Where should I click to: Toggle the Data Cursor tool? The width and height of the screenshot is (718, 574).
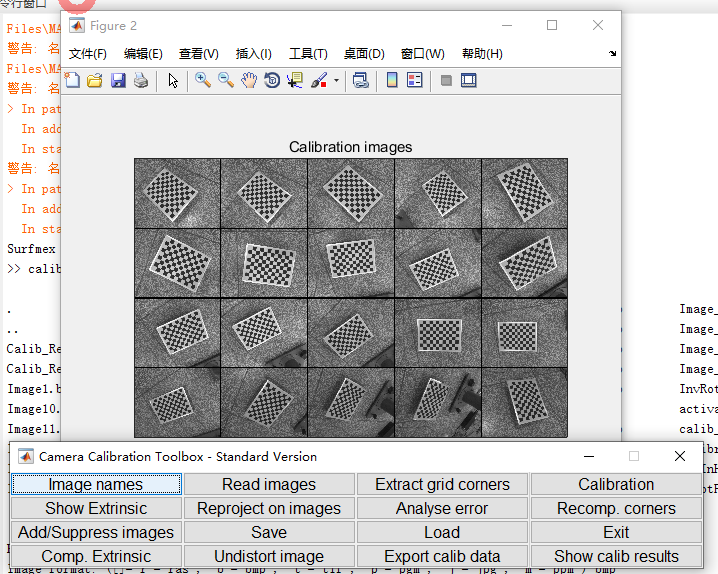[x=295, y=81]
